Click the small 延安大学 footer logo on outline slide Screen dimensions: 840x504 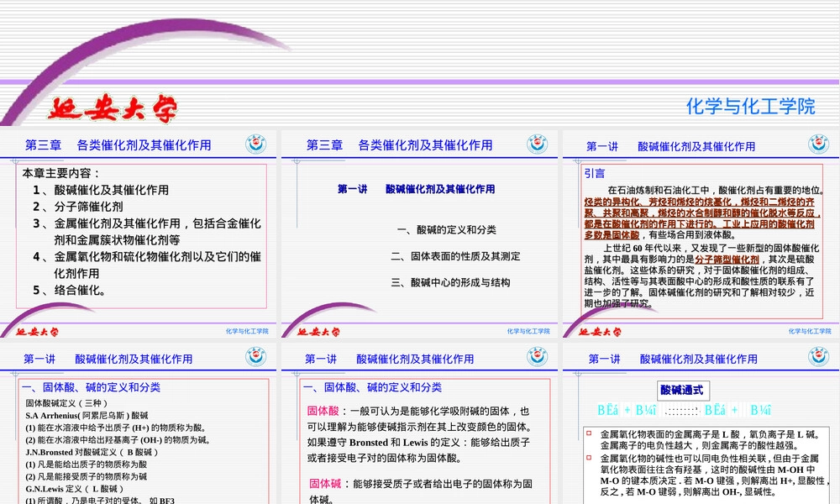pyautogui.click(x=318, y=332)
